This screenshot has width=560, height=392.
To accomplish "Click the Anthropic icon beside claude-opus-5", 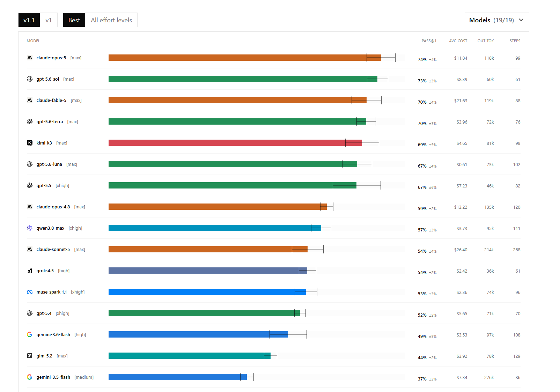I will [x=30, y=58].
